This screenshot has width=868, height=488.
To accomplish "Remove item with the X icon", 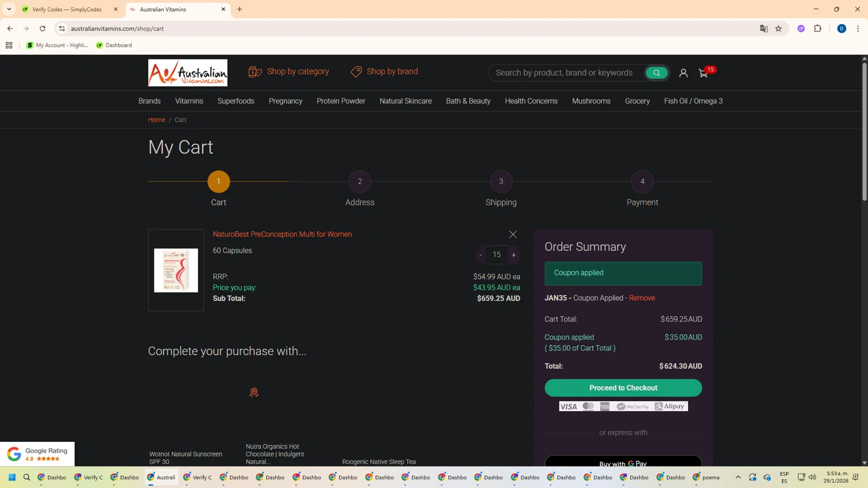I will pos(513,234).
